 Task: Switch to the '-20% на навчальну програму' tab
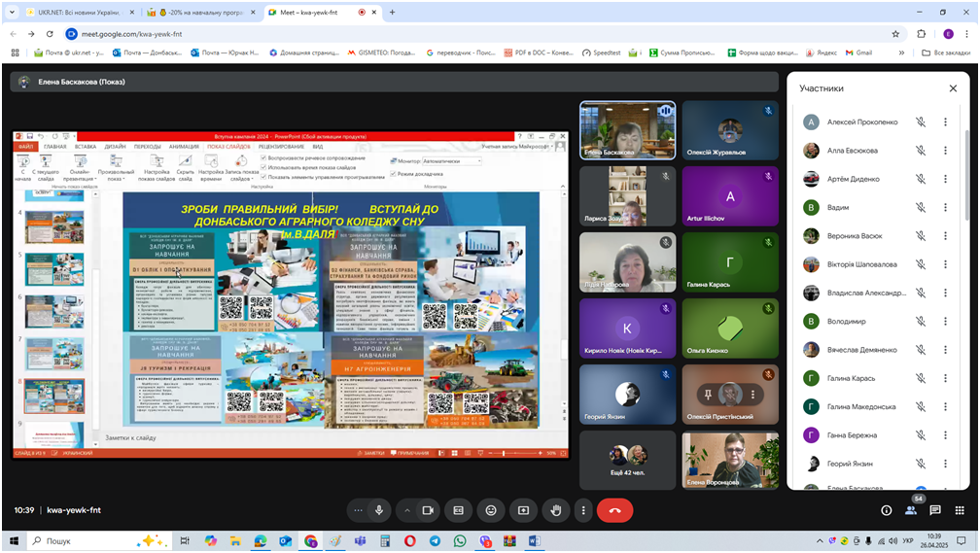(x=201, y=12)
